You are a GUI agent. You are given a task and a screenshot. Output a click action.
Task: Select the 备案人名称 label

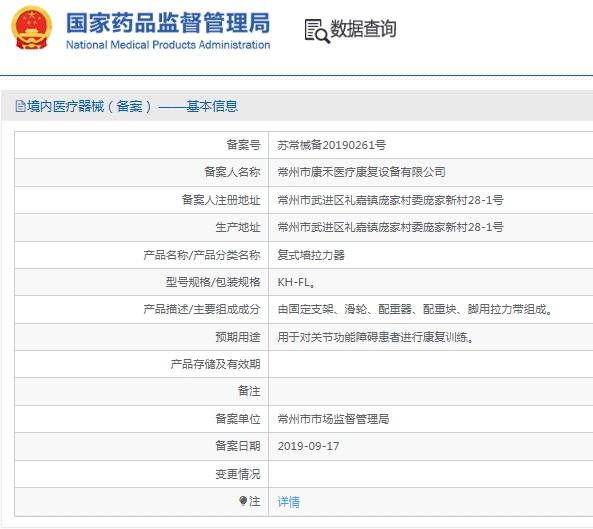[x=232, y=172]
